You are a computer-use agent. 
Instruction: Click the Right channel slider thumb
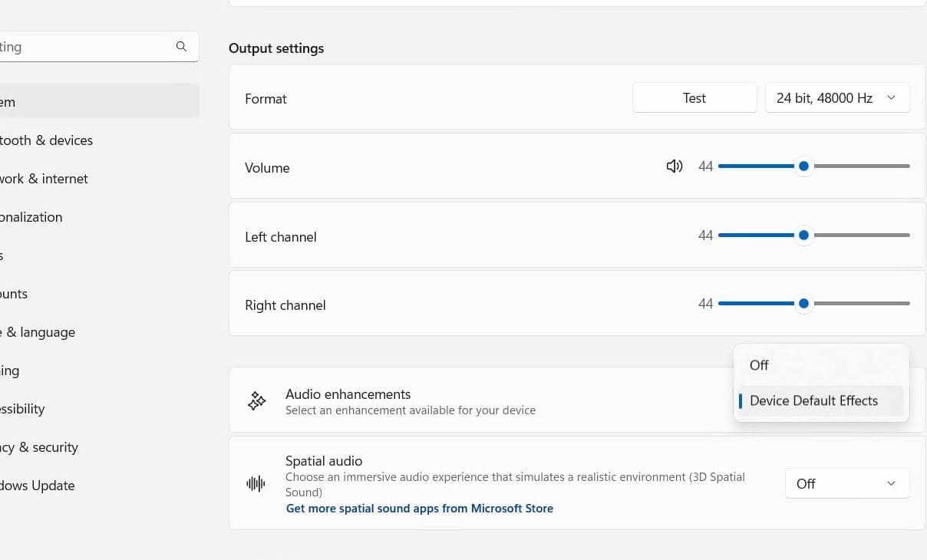coord(803,304)
